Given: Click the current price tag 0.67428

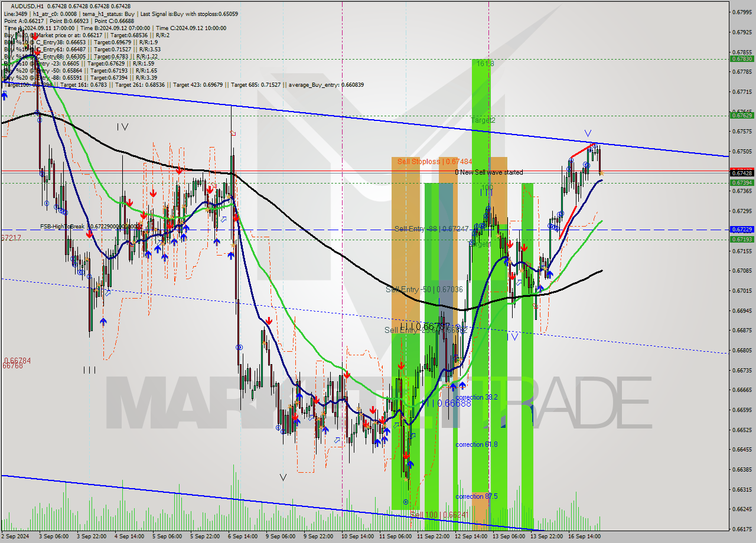Looking at the screenshot, I should click(742, 172).
